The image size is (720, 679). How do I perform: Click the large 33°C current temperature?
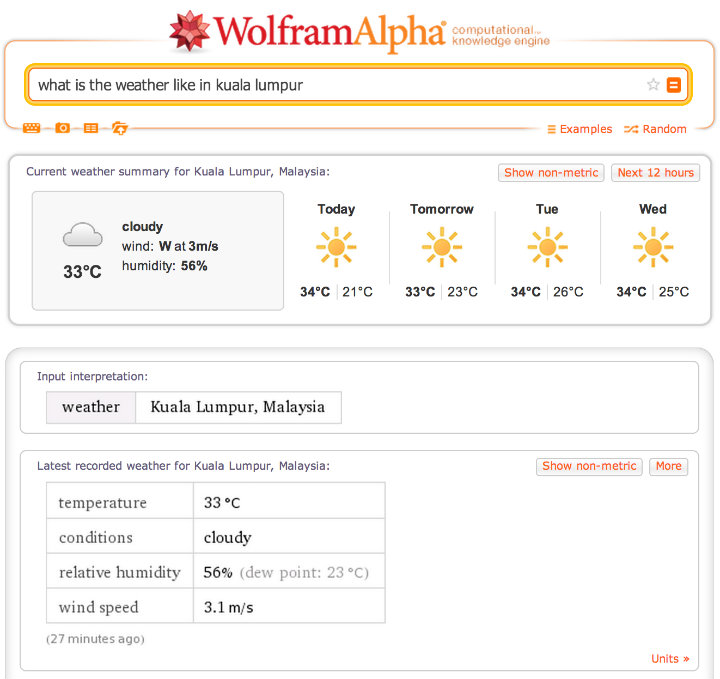(82, 272)
